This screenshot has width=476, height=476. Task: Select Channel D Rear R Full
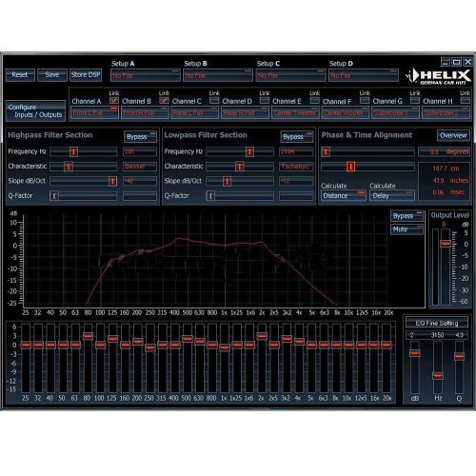[245, 113]
